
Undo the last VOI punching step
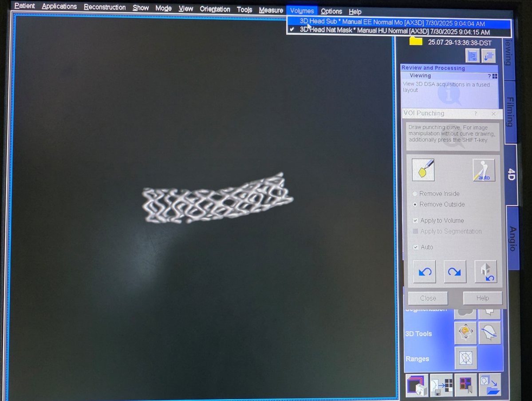click(x=424, y=271)
